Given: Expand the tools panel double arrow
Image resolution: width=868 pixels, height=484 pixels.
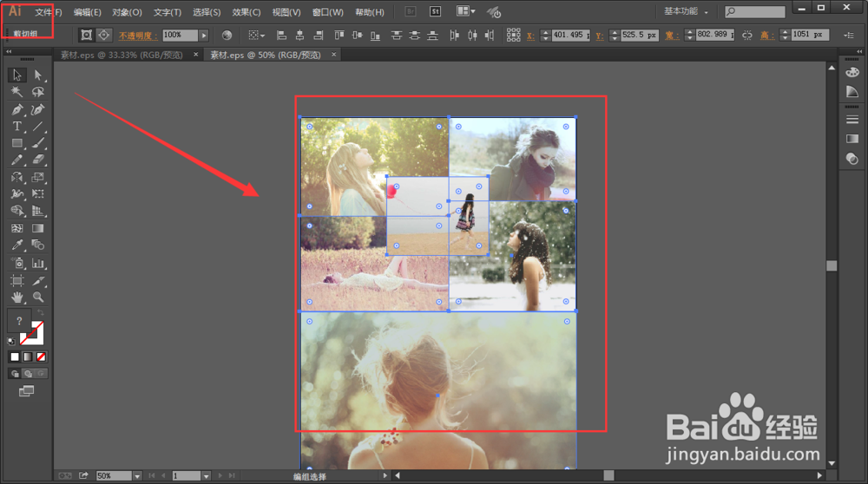Looking at the screenshot, I should [9, 51].
